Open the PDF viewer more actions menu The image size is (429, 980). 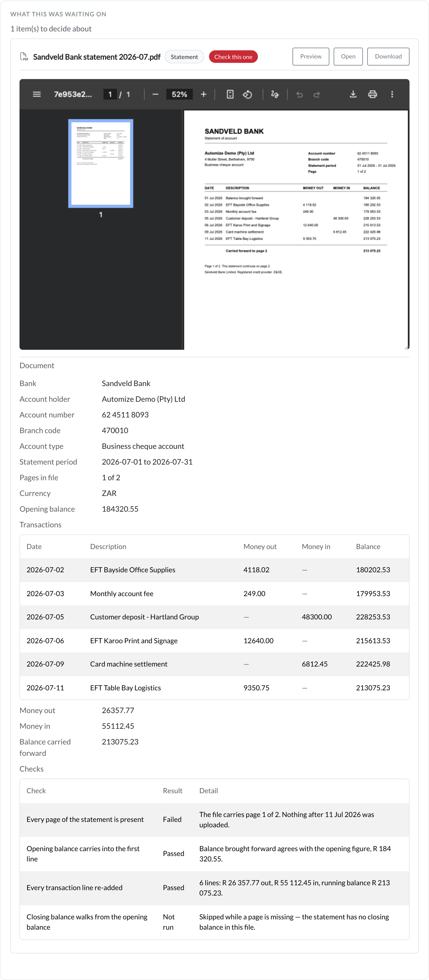coord(392,94)
